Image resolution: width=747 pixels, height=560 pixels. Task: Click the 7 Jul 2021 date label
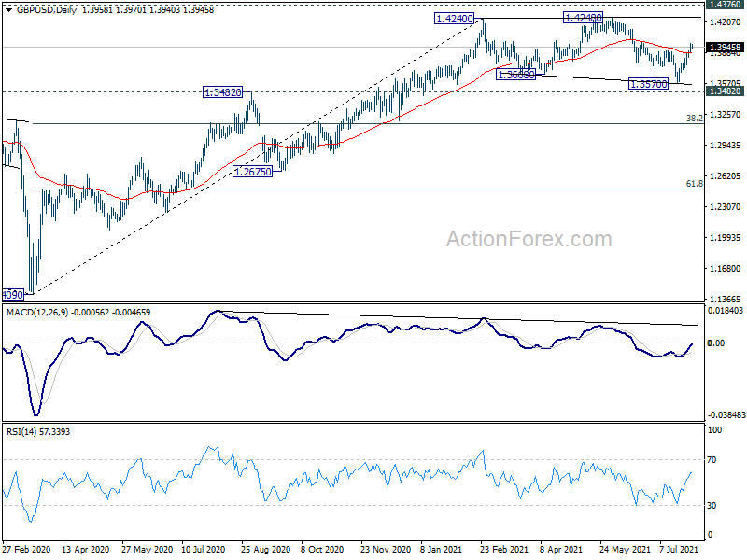679,550
